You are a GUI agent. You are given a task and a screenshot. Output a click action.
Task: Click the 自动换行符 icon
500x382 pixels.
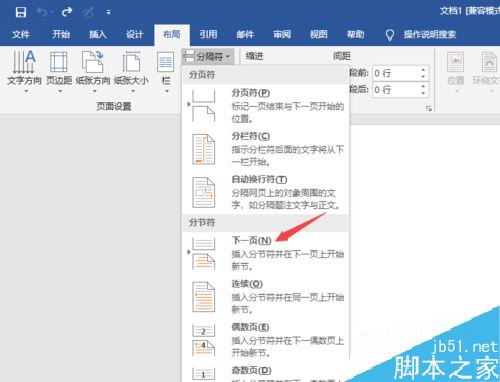tap(204, 192)
